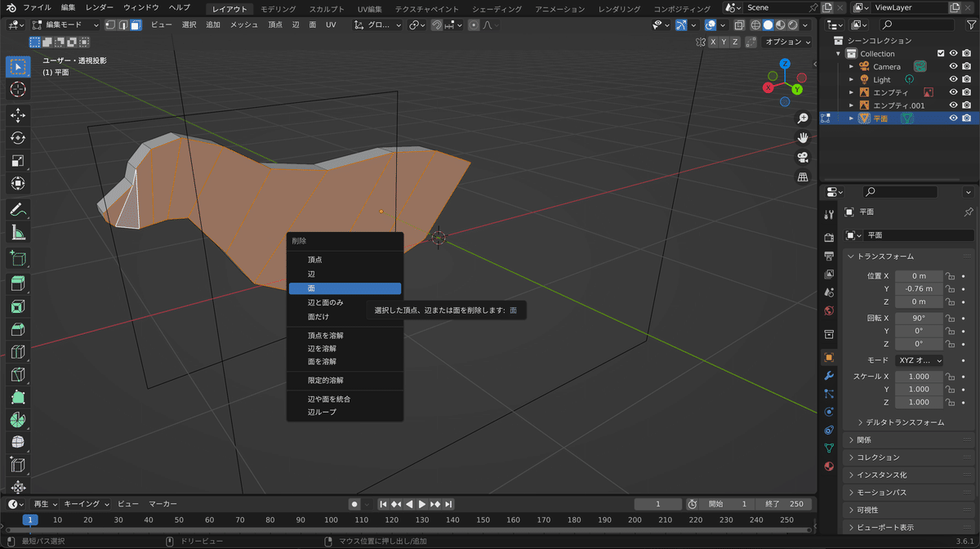
Task: Open the Object properties orange square tab
Action: click(x=829, y=358)
